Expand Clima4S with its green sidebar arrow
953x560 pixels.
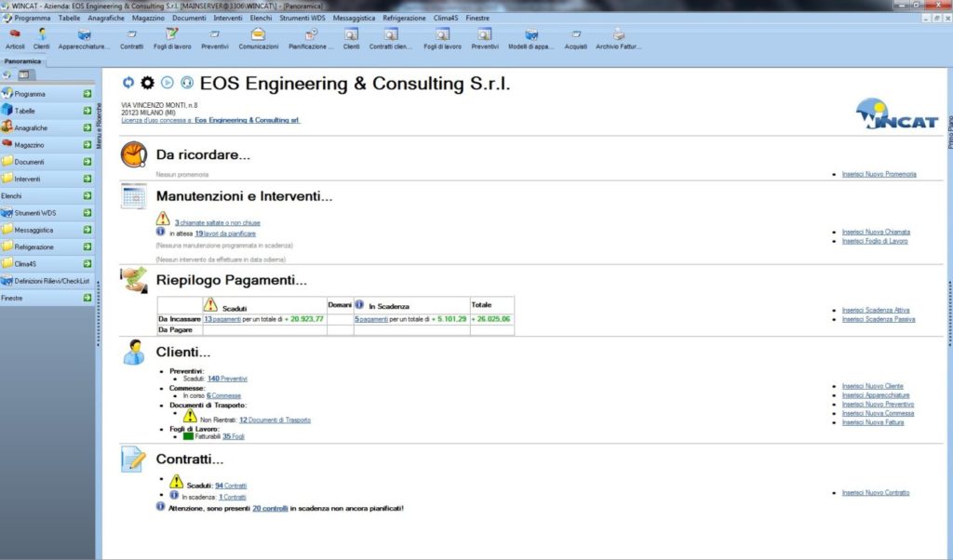[87, 263]
